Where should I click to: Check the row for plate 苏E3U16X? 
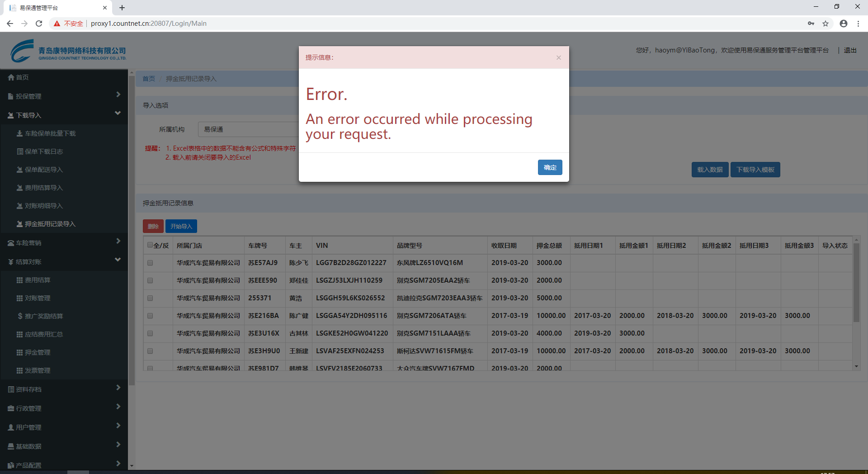150,333
